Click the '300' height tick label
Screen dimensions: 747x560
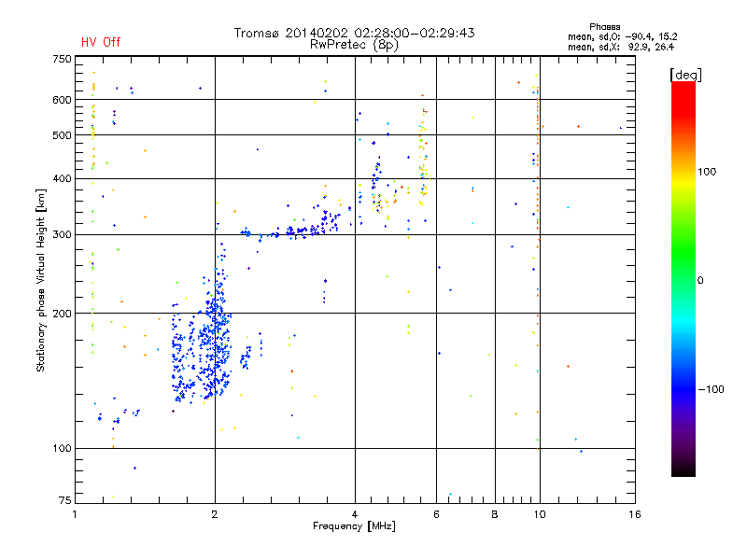(x=63, y=235)
